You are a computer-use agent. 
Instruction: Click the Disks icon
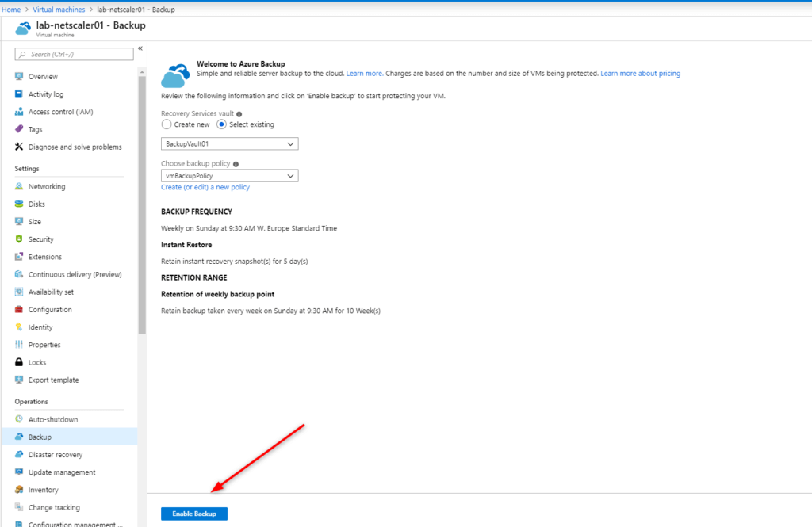19,204
